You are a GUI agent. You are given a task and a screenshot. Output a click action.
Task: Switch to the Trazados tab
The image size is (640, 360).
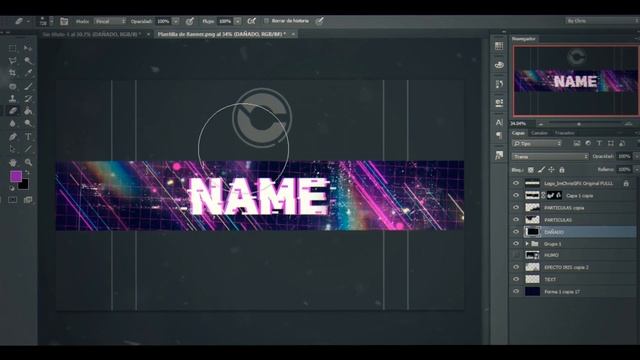pyautogui.click(x=564, y=133)
